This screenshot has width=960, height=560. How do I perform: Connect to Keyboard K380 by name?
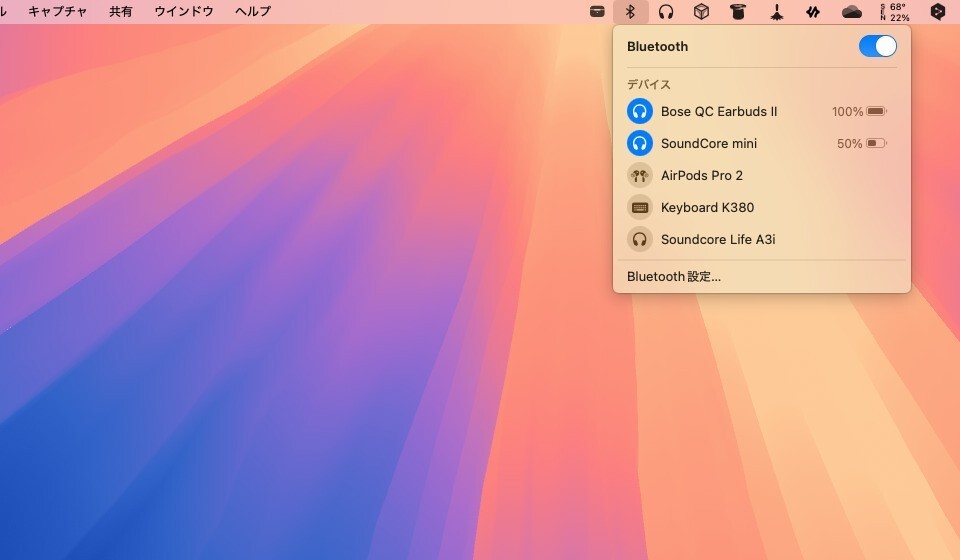coord(707,207)
